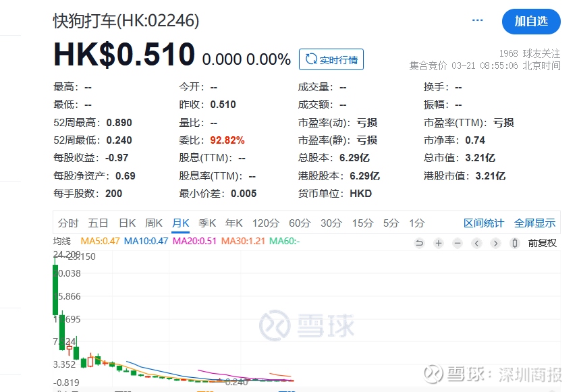The width and height of the screenshot is (579, 392).
Task: Click the MA5:0.47 moving average label
Action: tap(100, 241)
